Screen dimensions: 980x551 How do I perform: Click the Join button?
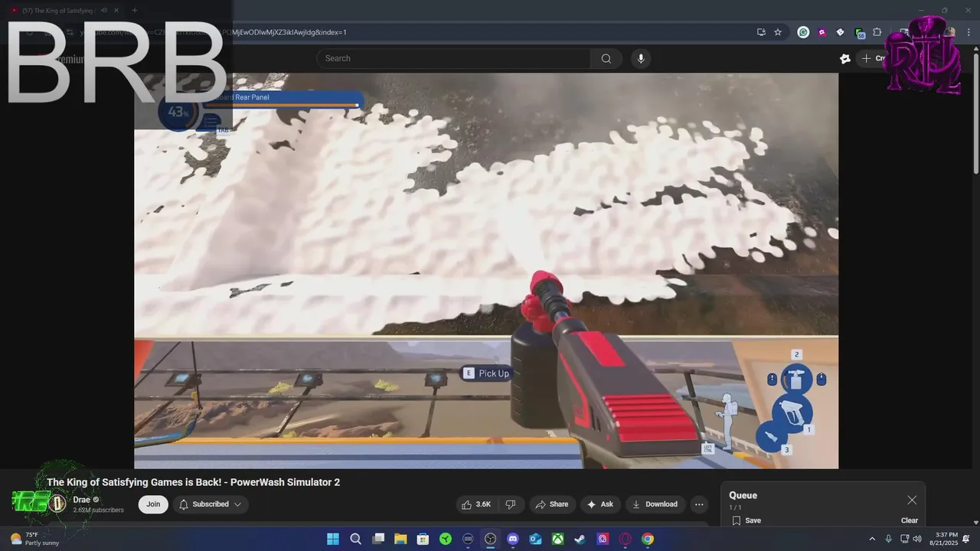tap(153, 504)
